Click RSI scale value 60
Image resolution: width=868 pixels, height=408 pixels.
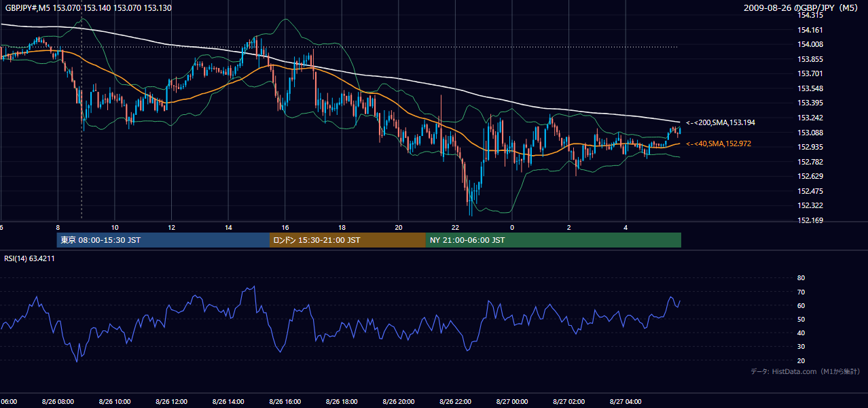tap(801, 305)
